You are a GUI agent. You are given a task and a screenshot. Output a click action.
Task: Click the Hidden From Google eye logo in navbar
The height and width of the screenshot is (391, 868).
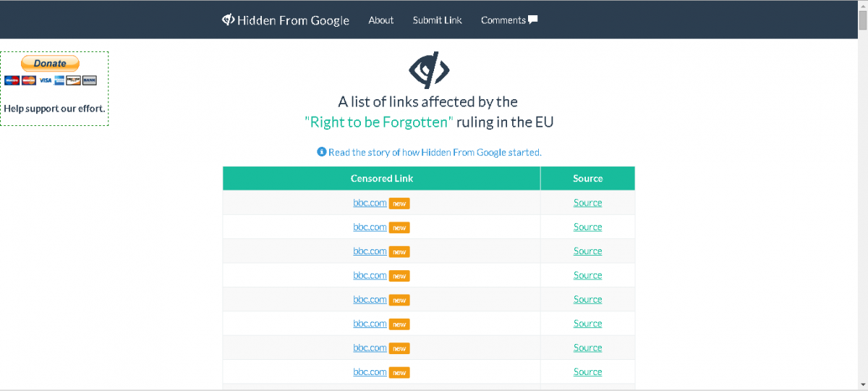pyautogui.click(x=228, y=20)
